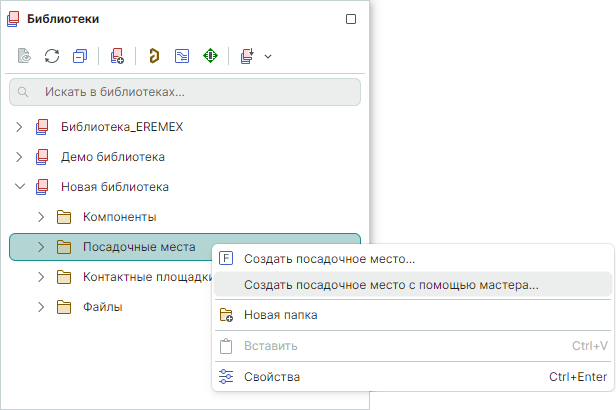
Task: Open dropdown arrow next to import icon
Action: pos(268,56)
